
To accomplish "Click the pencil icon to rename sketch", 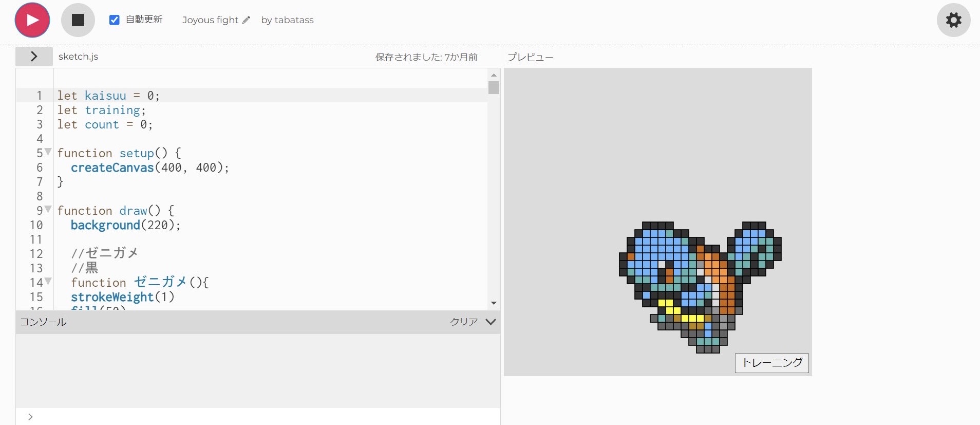I will click(x=247, y=20).
